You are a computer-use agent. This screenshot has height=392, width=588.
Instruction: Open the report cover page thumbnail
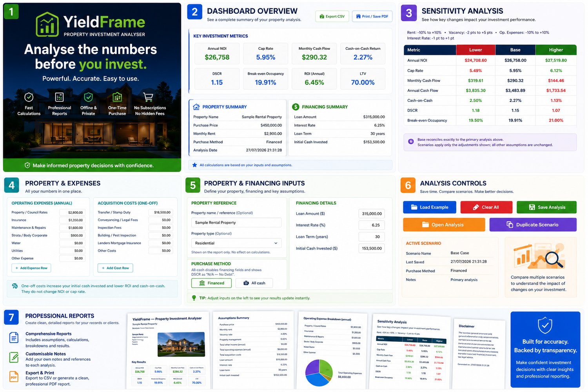click(168, 351)
